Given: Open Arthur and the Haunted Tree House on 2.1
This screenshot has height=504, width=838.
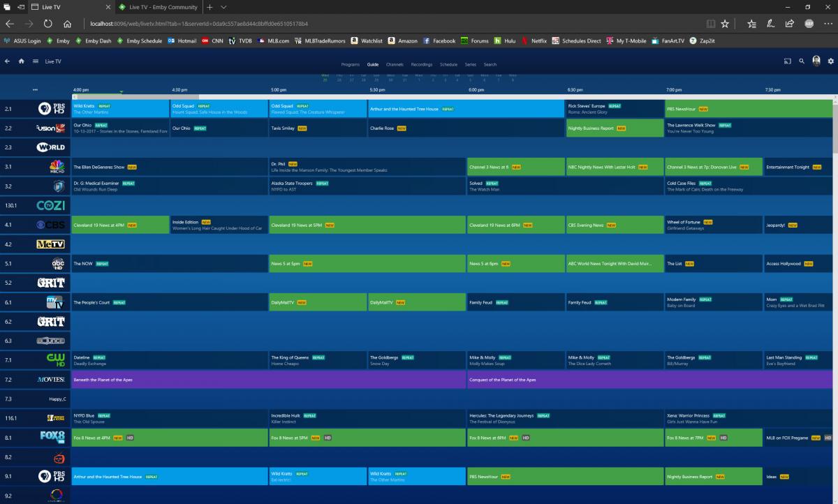Looking at the screenshot, I should tap(466, 109).
